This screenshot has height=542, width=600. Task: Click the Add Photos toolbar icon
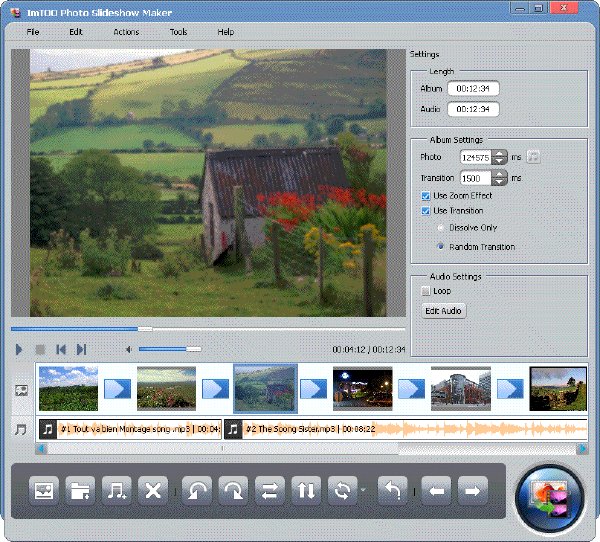(44, 490)
